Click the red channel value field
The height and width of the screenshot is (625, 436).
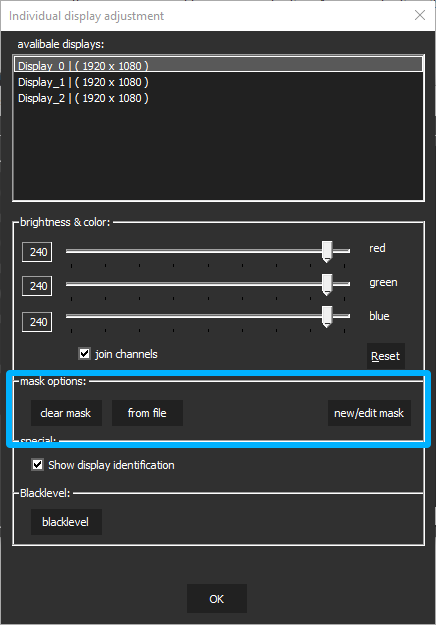37,252
